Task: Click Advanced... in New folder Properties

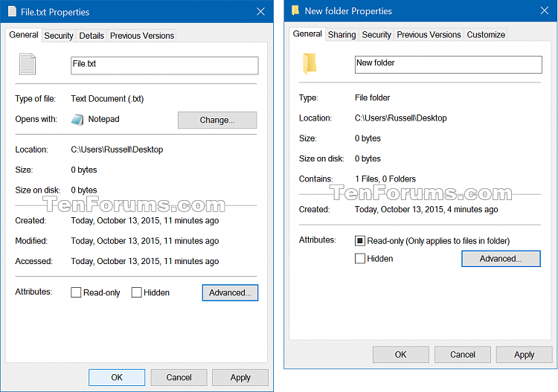Action: 500,259
